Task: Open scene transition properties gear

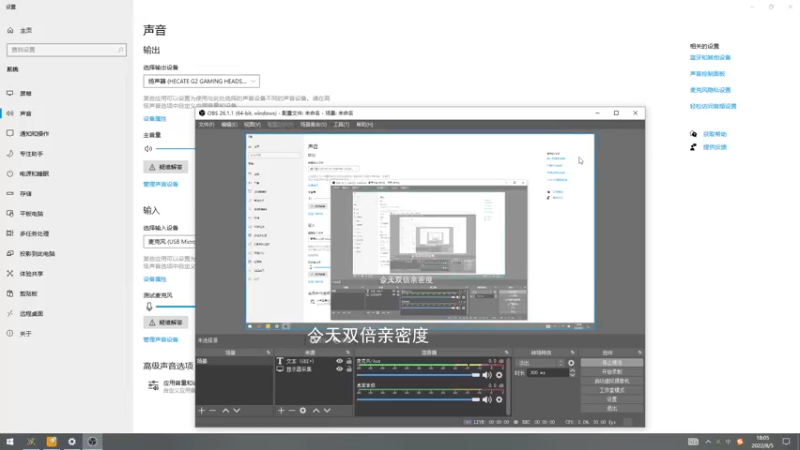Action: pos(571,363)
